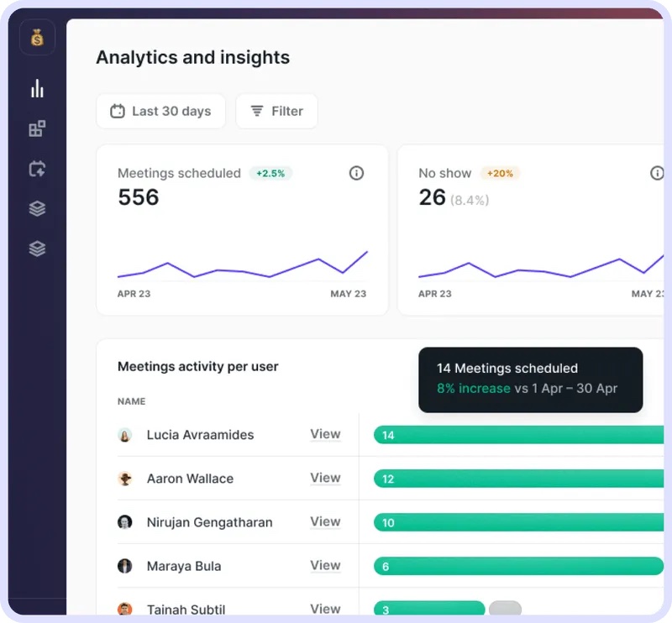Open the dashboard widgets sidebar icon
The image size is (672, 623).
[x=37, y=128]
